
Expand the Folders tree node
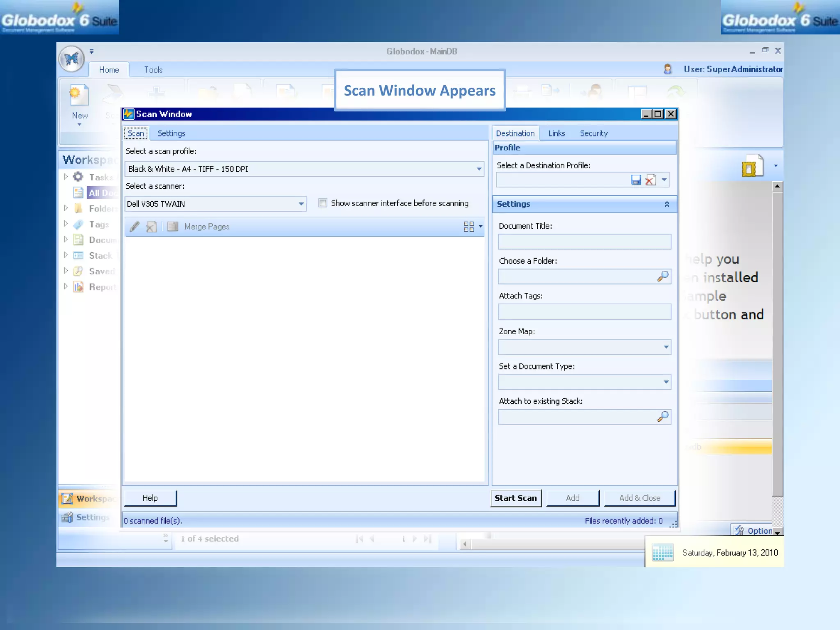[x=66, y=208]
